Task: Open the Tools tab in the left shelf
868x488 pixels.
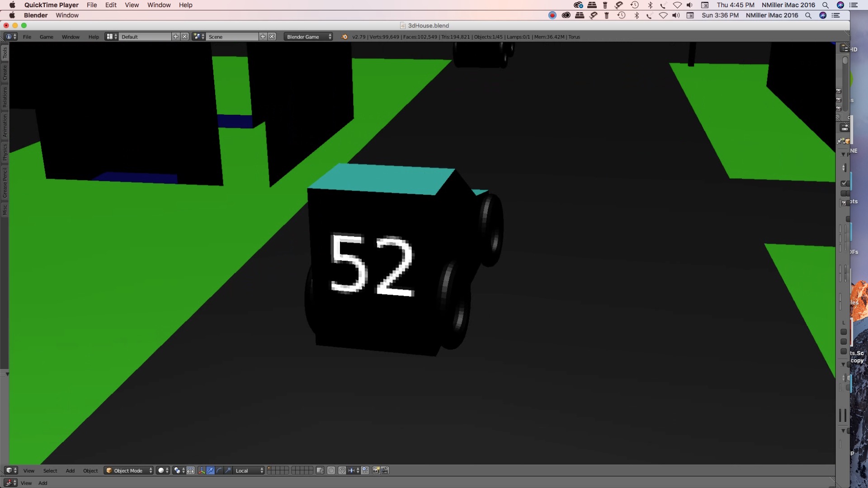Action: [5, 53]
